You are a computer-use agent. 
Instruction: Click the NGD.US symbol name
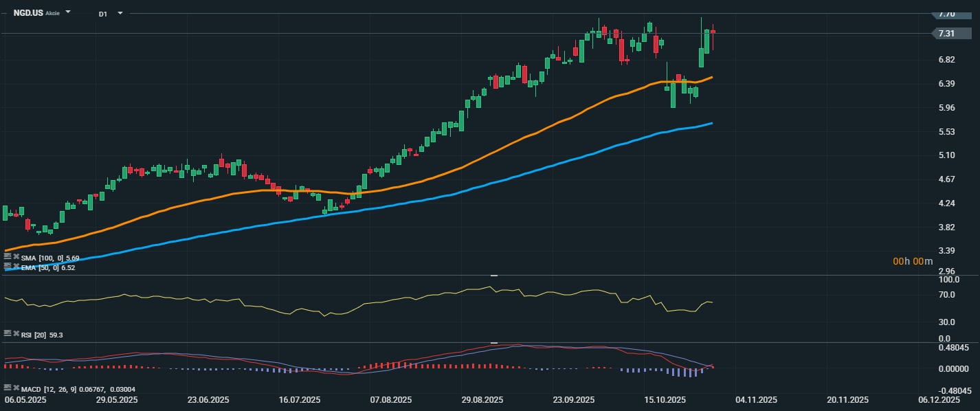28,13
